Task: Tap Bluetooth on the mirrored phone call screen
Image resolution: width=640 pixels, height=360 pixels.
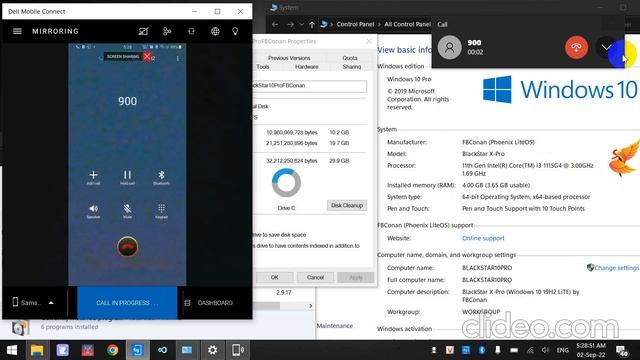Action: click(x=161, y=177)
